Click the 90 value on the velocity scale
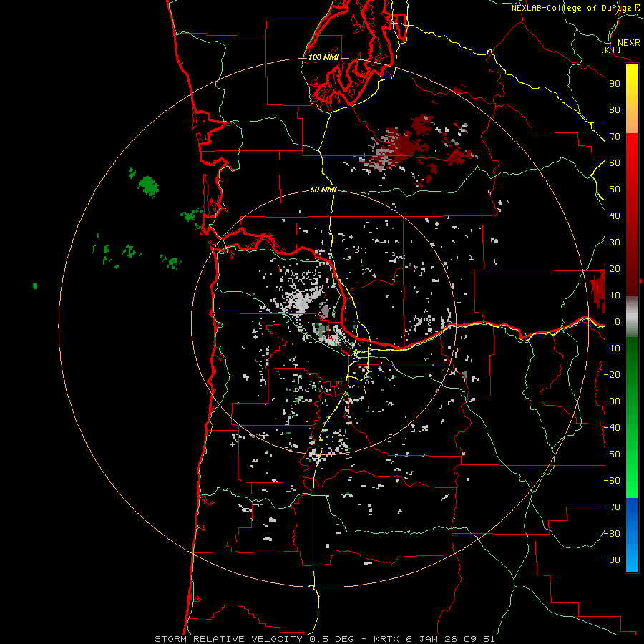 [x=615, y=84]
